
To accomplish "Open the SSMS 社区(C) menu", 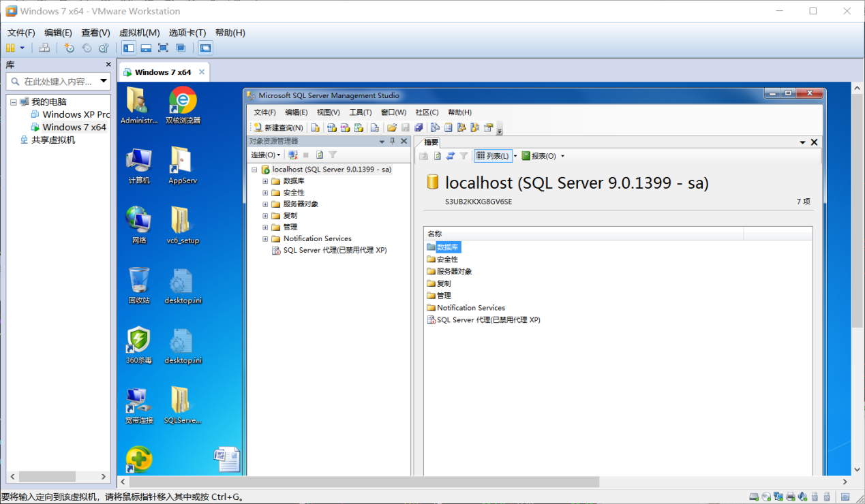I will [427, 112].
